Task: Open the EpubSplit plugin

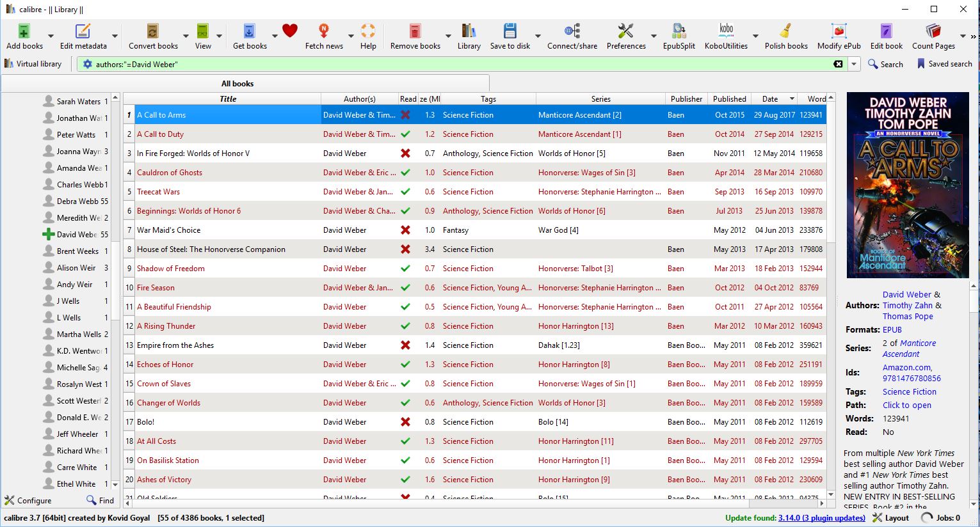Action: (679, 32)
